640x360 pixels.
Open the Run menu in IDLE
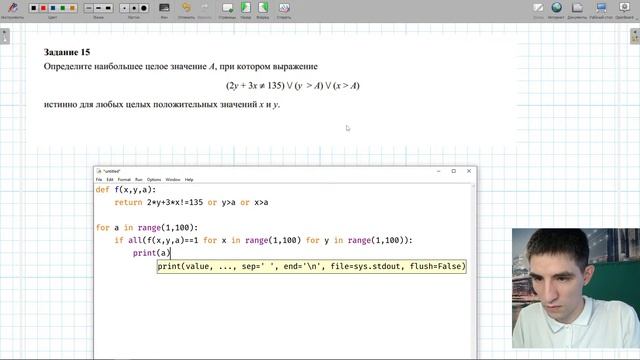click(139, 180)
